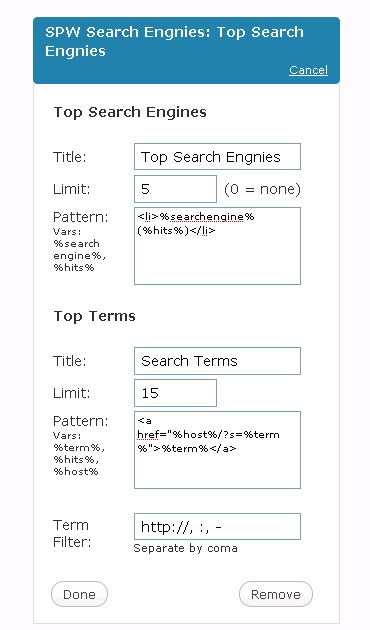Click the Pattern textarea with href %host% markup
Screen dimensions: 370x630
pos(217,450)
